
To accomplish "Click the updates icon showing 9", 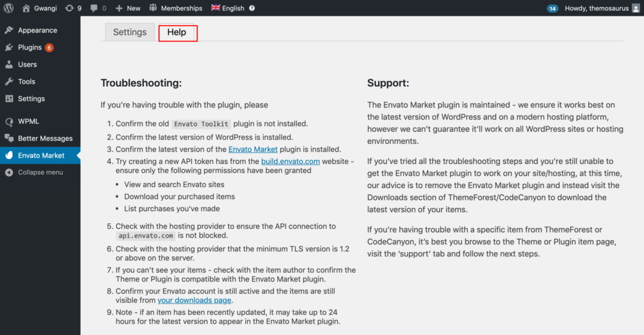I will pyautogui.click(x=69, y=8).
